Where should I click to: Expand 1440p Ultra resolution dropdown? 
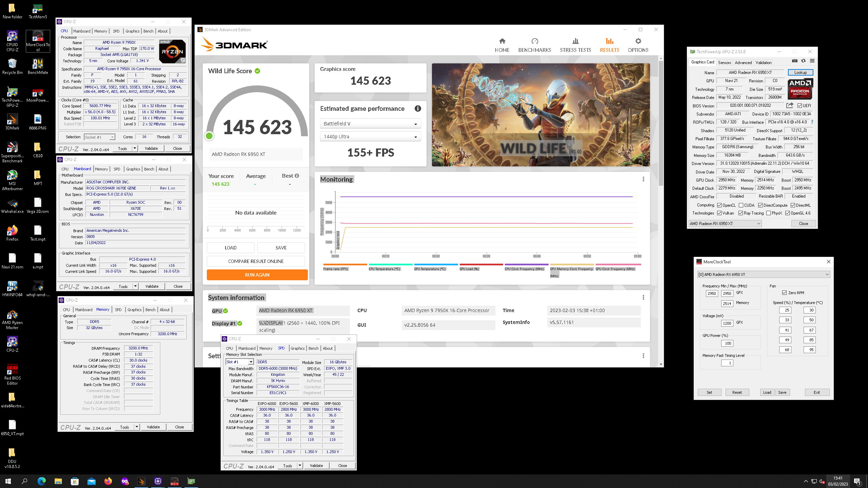(x=370, y=137)
